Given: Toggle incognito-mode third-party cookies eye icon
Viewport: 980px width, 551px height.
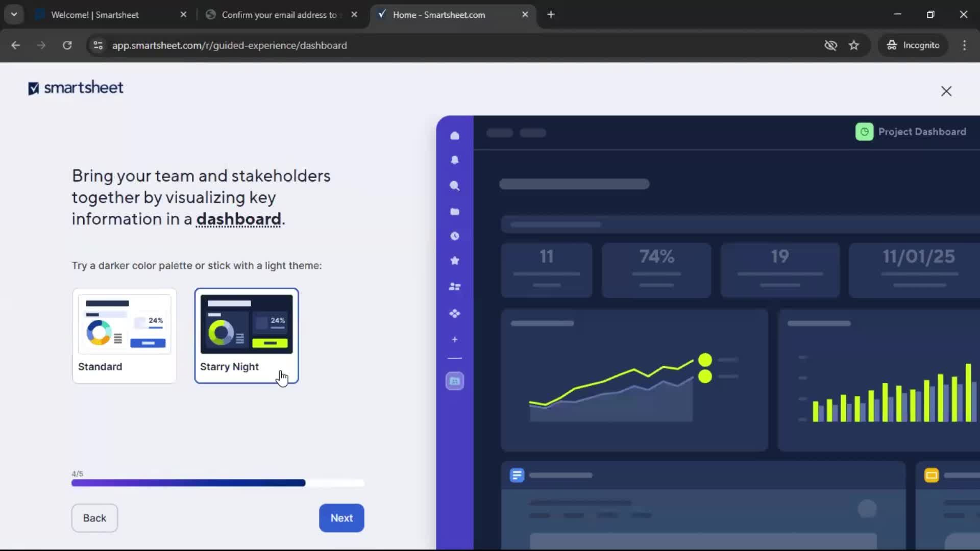Looking at the screenshot, I should pyautogui.click(x=831, y=45).
